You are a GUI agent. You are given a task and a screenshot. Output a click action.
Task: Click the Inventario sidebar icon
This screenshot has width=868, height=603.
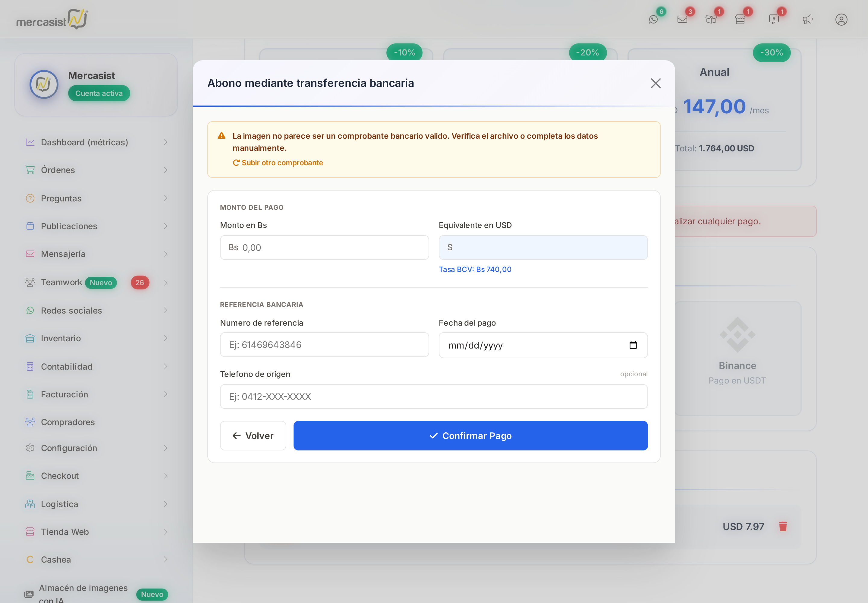pos(30,338)
